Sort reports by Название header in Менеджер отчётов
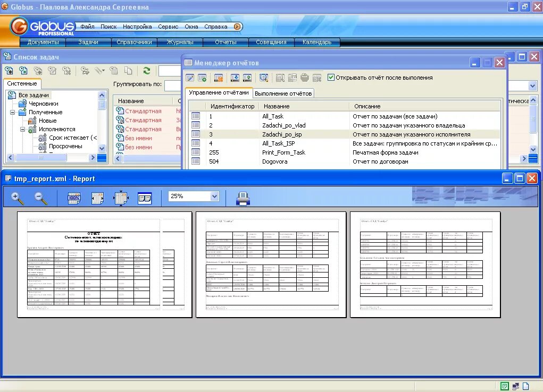 tap(304, 106)
